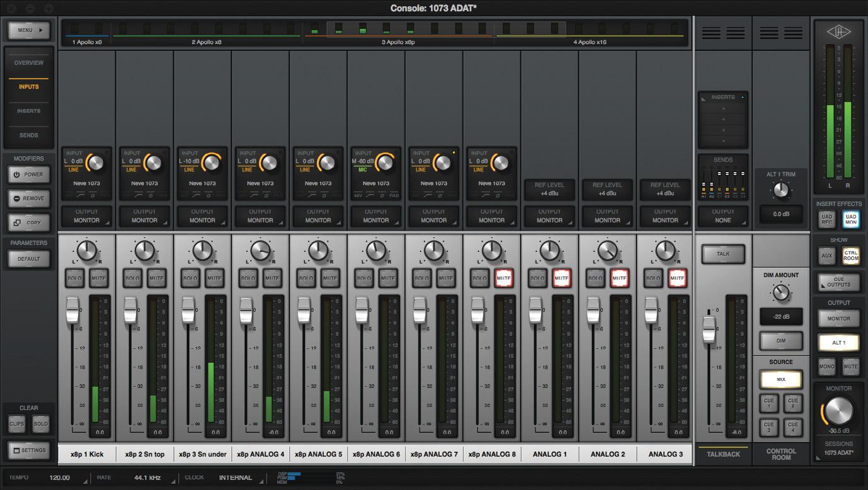Click the POWER modifier button
This screenshot has height=490, width=868.
click(29, 174)
